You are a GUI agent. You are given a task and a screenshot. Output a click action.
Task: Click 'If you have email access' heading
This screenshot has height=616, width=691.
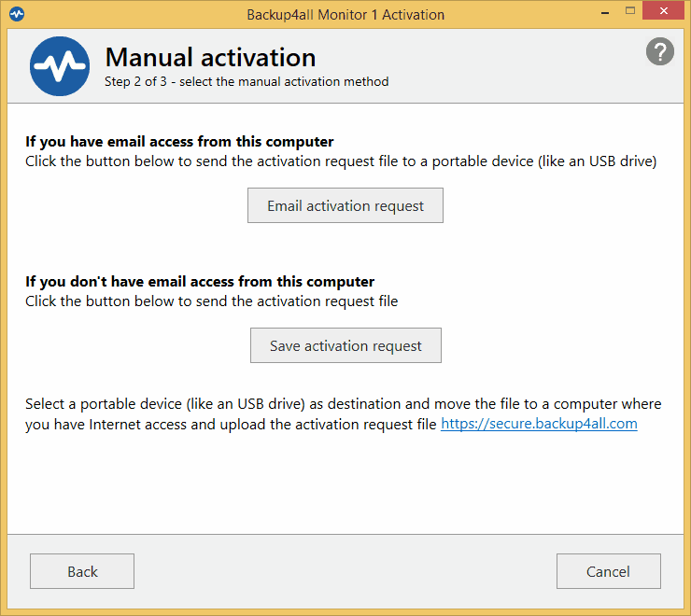tap(179, 142)
